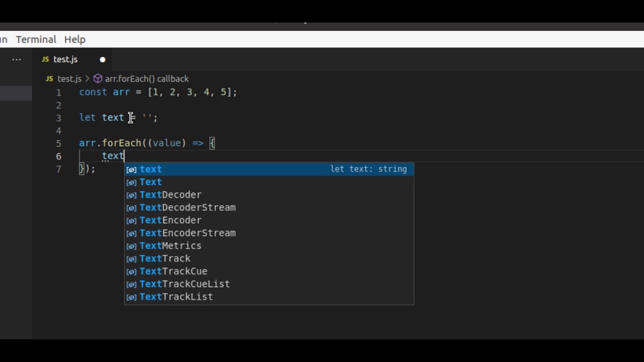The height and width of the screenshot is (362, 644).
Task: Click the callback symbol icon in the breadcrumb
Action: [x=98, y=79]
